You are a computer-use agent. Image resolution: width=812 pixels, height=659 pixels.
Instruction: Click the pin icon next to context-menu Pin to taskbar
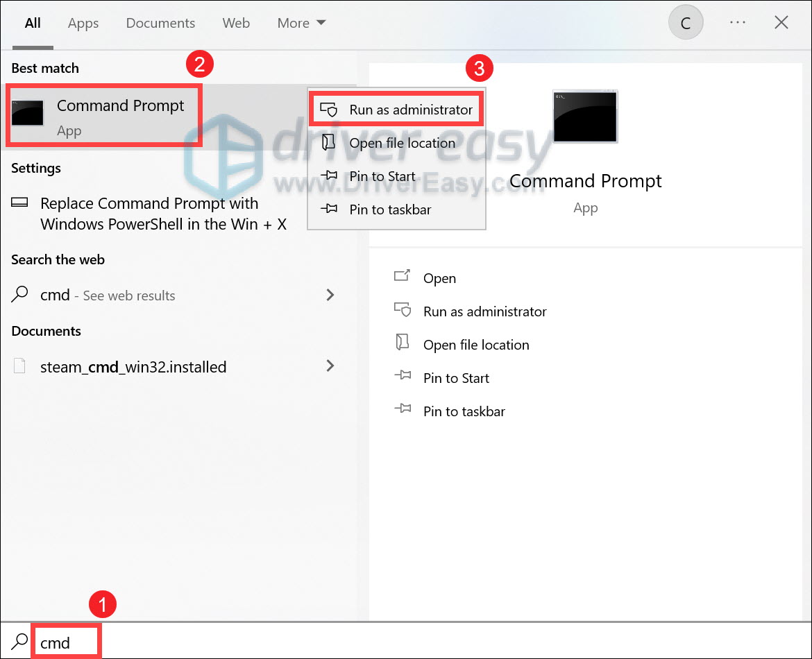[x=329, y=209]
